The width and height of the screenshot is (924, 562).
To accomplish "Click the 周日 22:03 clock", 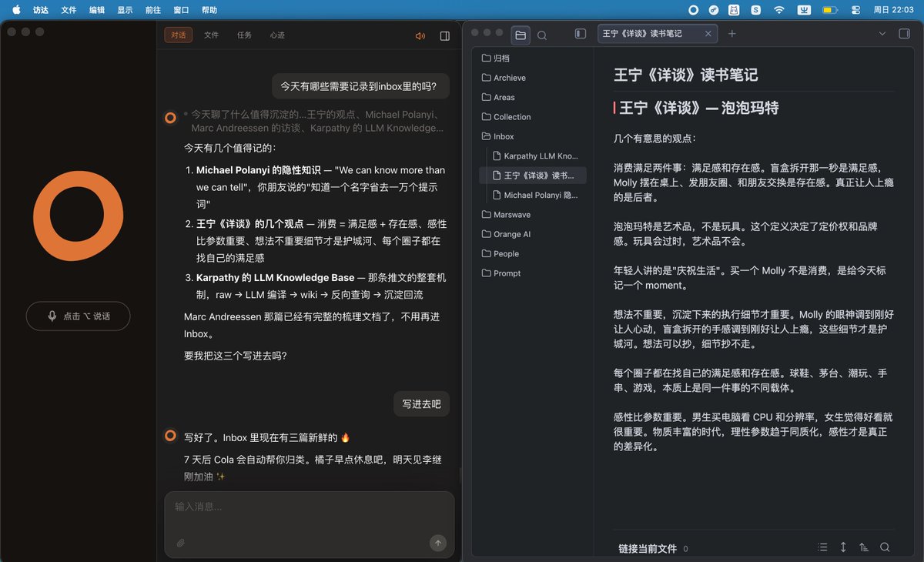I will pos(893,10).
